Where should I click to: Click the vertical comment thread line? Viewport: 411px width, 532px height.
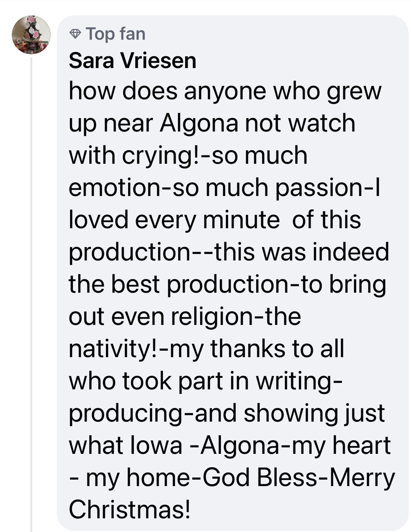click(x=31, y=293)
